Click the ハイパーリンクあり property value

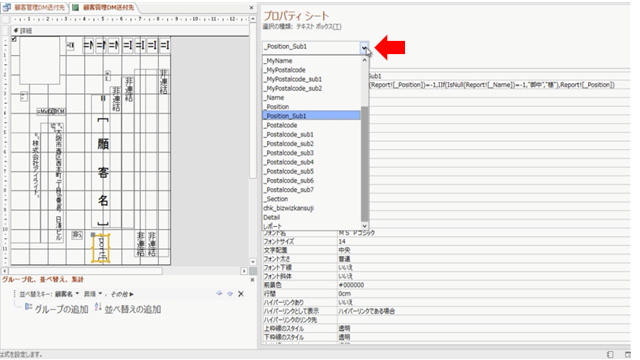click(484, 302)
